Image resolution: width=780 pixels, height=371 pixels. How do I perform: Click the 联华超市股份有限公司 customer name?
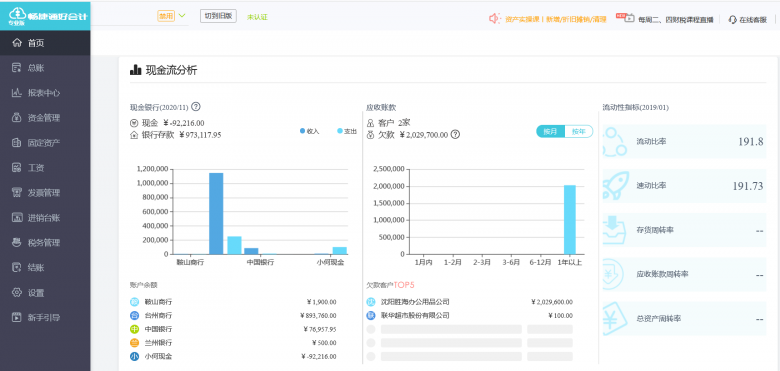point(415,315)
